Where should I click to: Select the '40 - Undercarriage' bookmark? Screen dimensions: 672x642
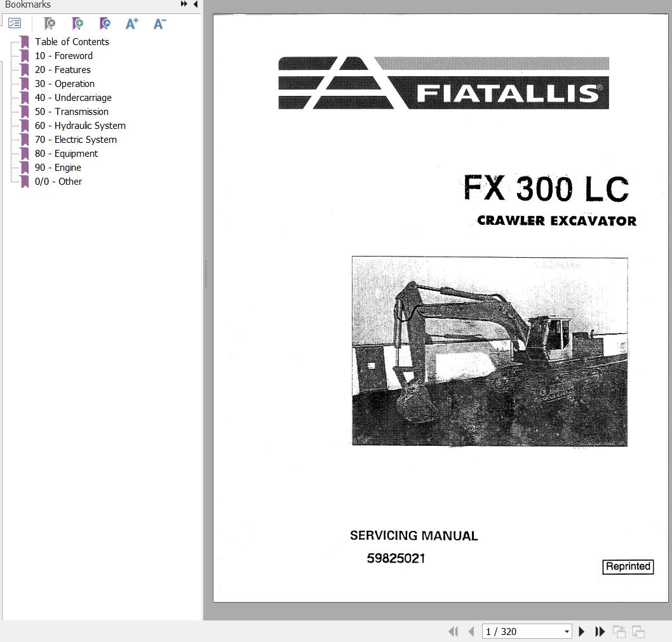point(73,97)
